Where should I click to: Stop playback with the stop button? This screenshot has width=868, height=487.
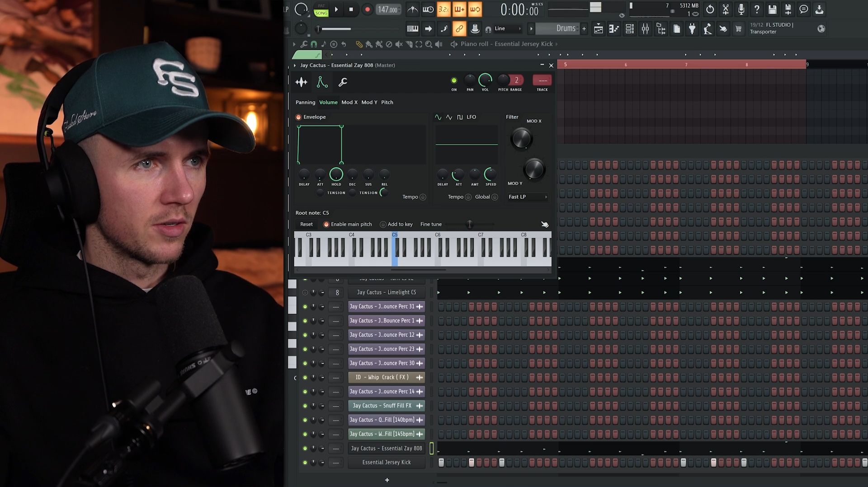coord(351,9)
